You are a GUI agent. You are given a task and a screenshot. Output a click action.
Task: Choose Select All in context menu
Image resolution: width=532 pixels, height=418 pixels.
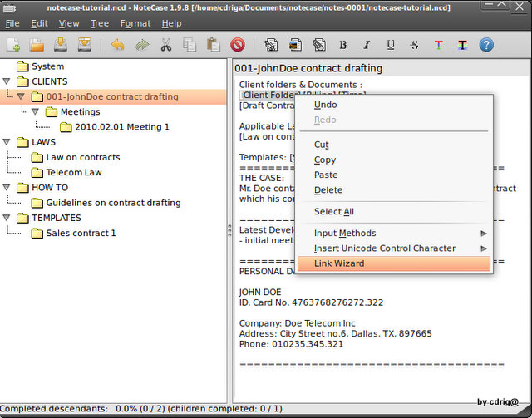pos(394,212)
